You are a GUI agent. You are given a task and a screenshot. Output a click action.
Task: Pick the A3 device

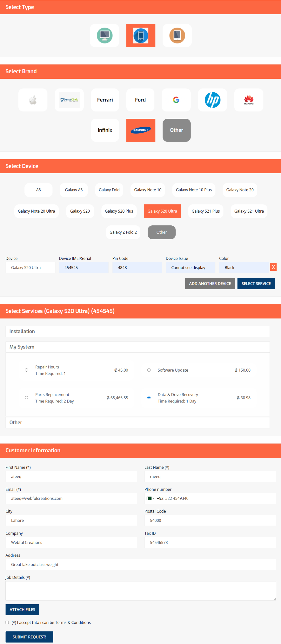[x=38, y=190]
